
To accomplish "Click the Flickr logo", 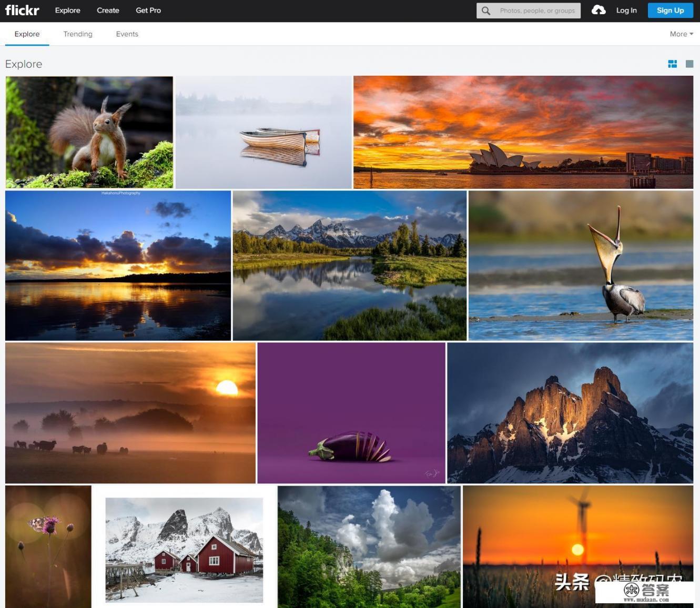I will [x=22, y=11].
